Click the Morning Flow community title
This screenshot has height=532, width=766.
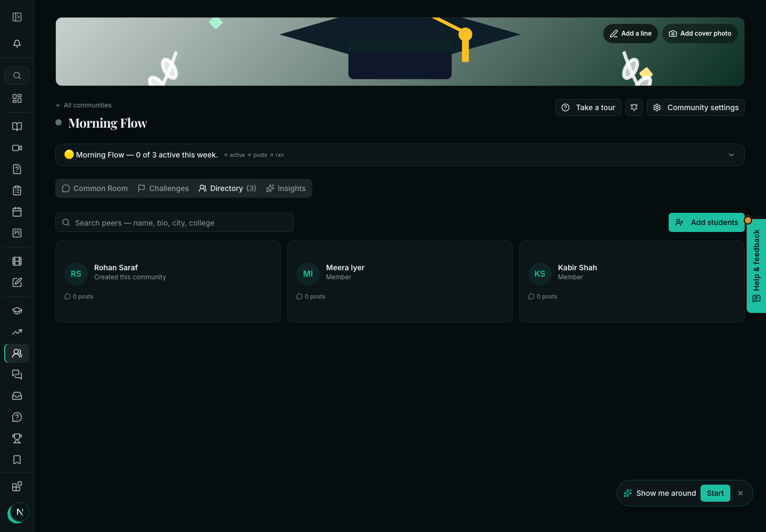pyautogui.click(x=107, y=123)
